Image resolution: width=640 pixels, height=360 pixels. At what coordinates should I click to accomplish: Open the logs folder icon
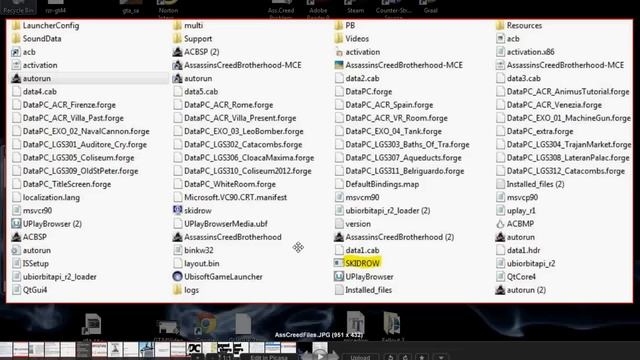[x=177, y=290]
